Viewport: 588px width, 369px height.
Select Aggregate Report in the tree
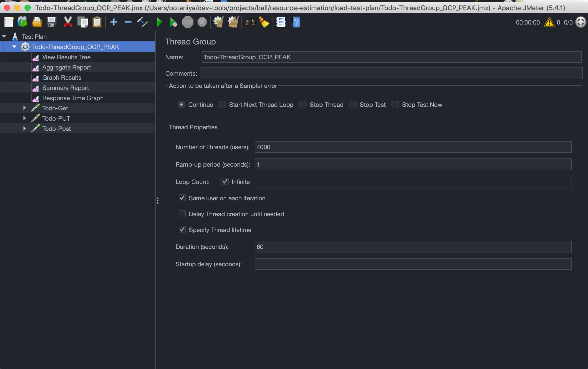66,67
